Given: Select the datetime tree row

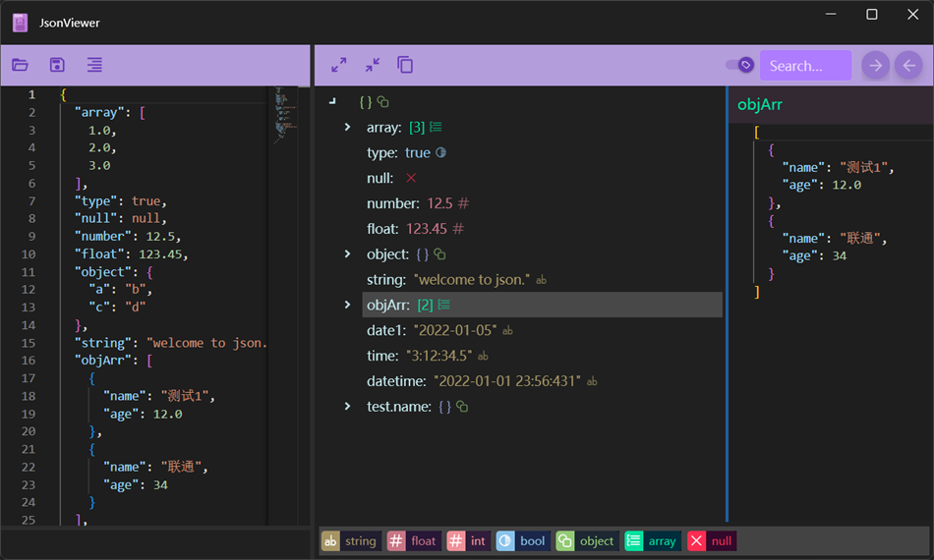Looking at the screenshot, I should [542, 381].
